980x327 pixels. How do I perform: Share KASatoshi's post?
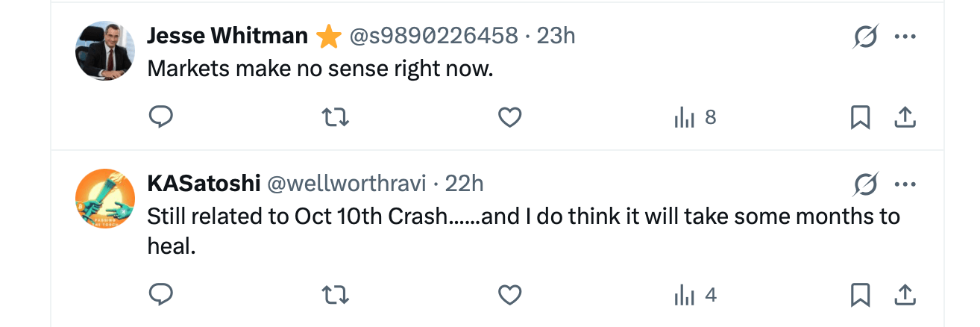pyautogui.click(x=904, y=296)
